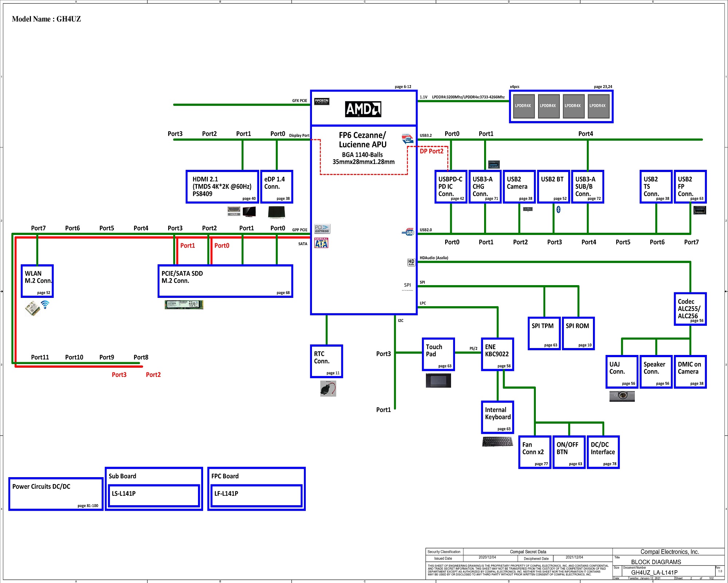Click the RTC battery picture
Image resolution: width=728 pixels, height=583 pixels.
tap(328, 389)
